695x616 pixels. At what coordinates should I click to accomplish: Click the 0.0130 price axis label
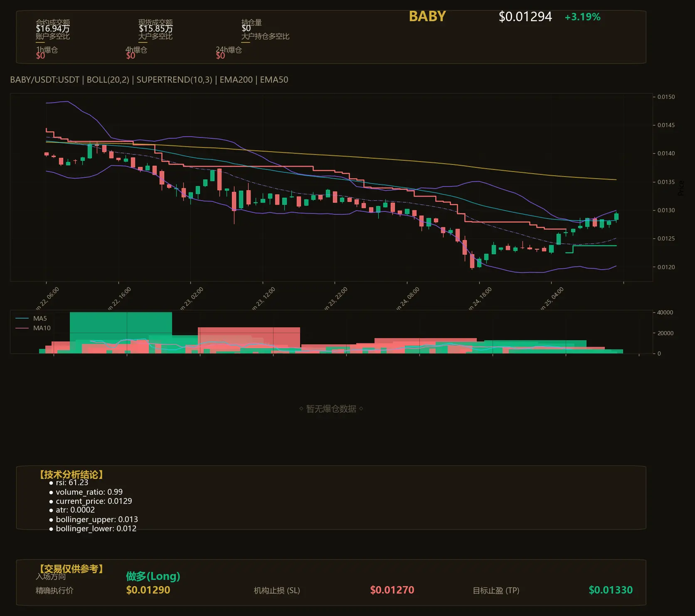666,210
